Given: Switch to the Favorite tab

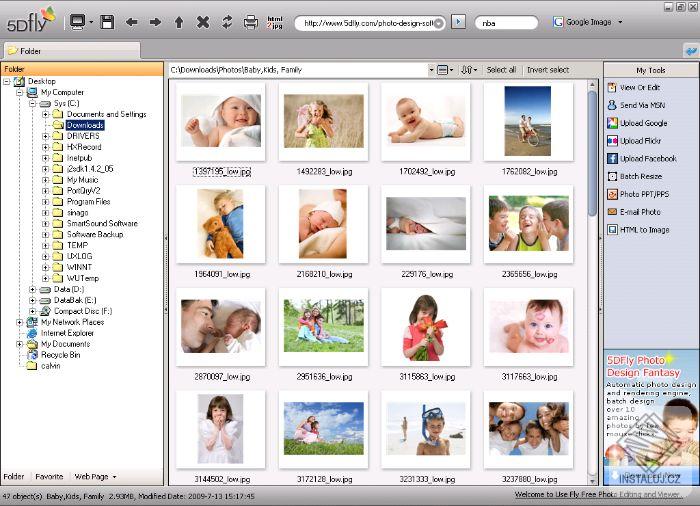Looking at the screenshot, I should coord(49,477).
